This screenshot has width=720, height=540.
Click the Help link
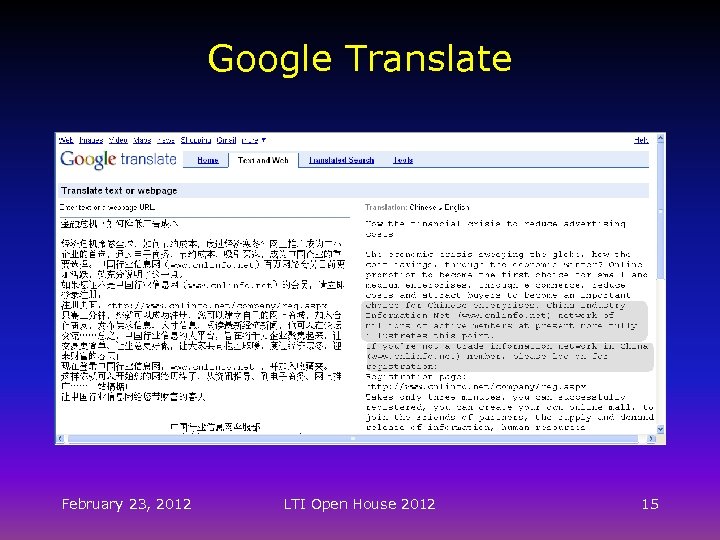pos(641,140)
